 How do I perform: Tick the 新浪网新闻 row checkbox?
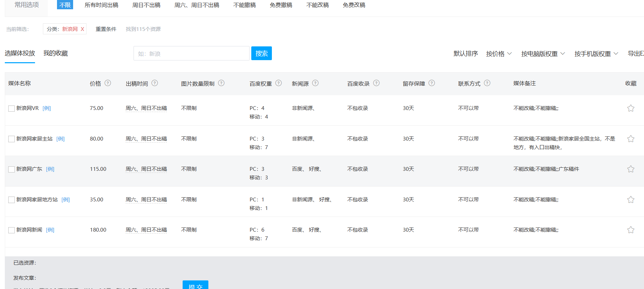[11, 230]
